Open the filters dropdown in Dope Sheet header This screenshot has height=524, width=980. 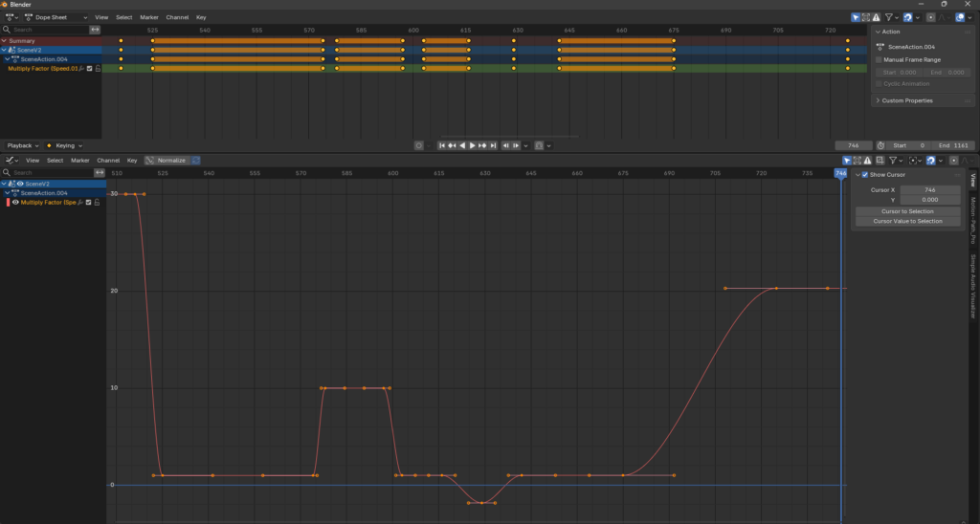tap(892, 17)
